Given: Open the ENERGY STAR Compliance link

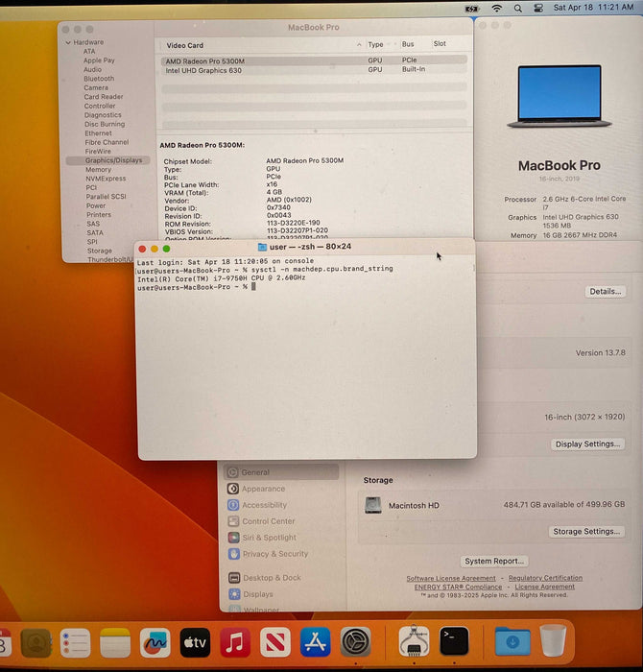Looking at the screenshot, I should 458,587.
